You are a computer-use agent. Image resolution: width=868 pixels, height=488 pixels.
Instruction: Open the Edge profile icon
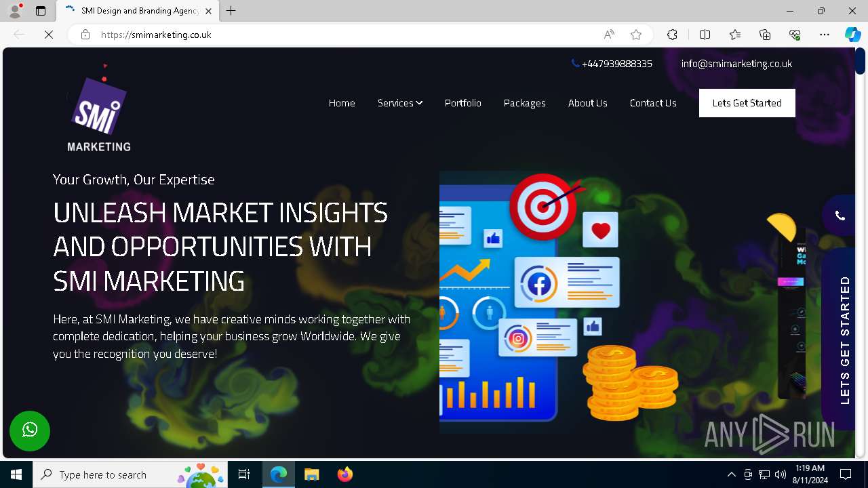coord(15,11)
